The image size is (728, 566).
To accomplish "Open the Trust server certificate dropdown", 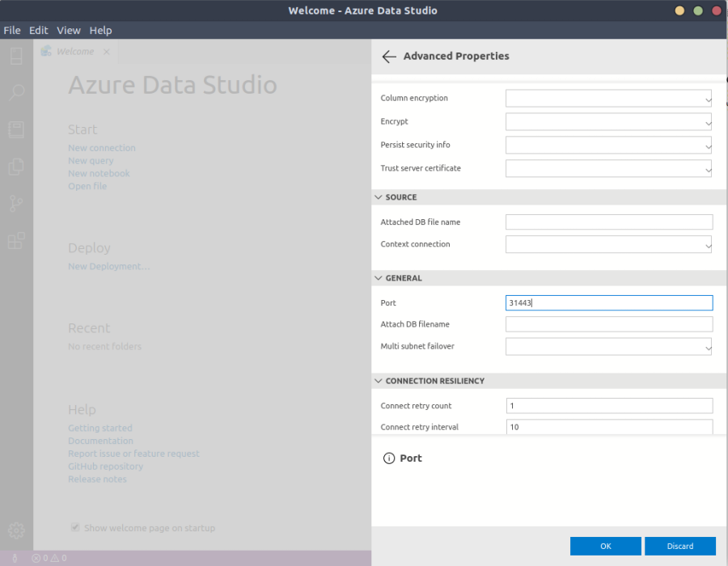I will point(608,168).
